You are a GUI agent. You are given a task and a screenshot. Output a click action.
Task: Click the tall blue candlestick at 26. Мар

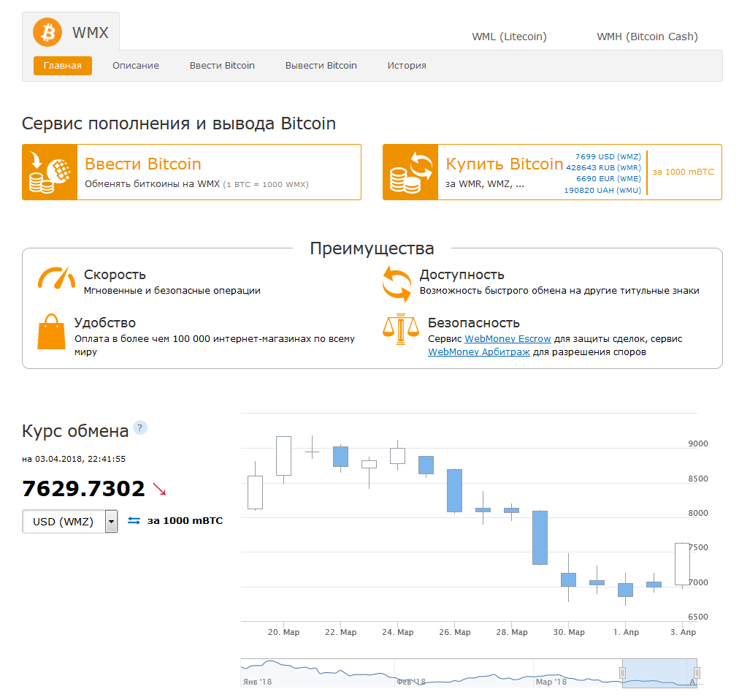454,490
